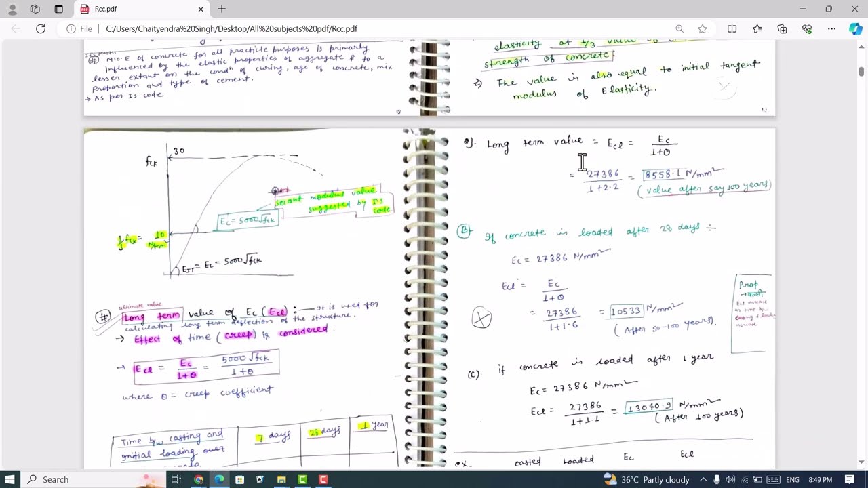Click the microphone tray icon
The image size is (868, 488).
point(717,479)
